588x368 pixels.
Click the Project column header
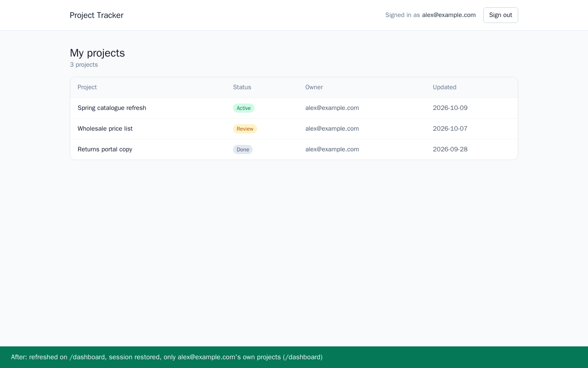(x=87, y=87)
